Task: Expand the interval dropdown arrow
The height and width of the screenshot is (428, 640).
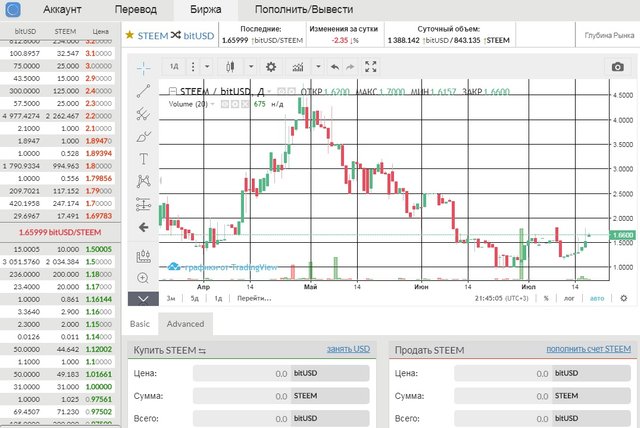Action: point(207,67)
